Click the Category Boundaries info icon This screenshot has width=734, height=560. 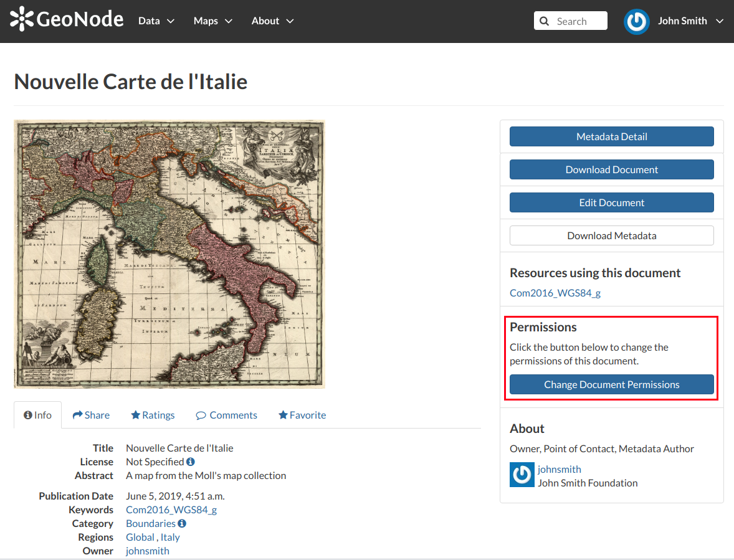181,523
